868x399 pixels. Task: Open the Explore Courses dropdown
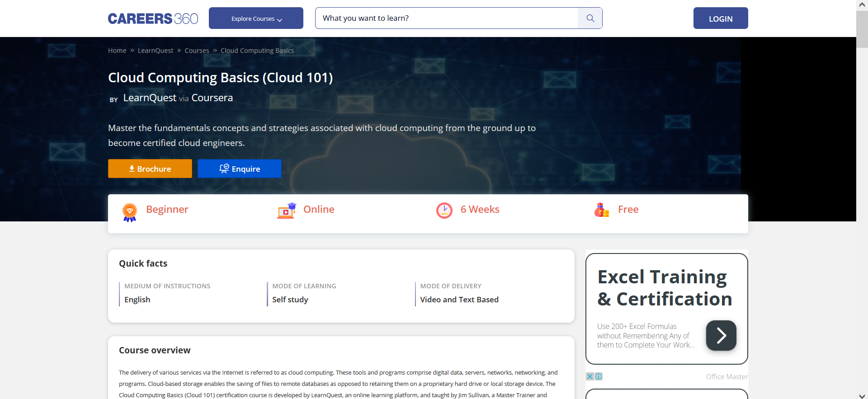(x=256, y=18)
